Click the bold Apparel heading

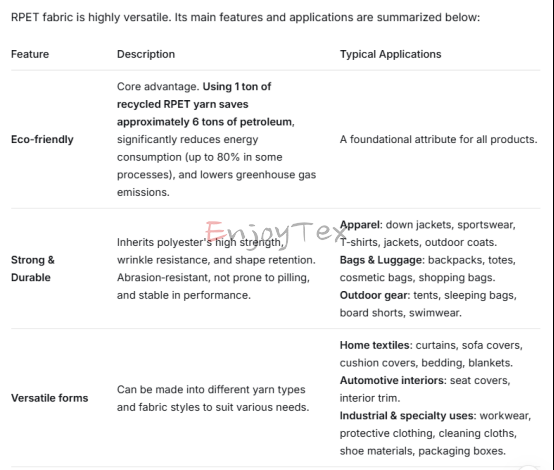(x=361, y=225)
